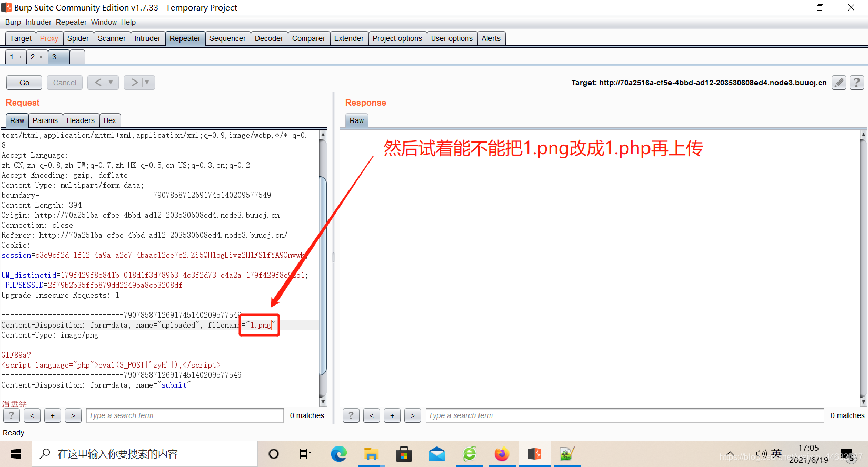
Task: Open Microsoft Edge from the taskbar
Action: 338,454
